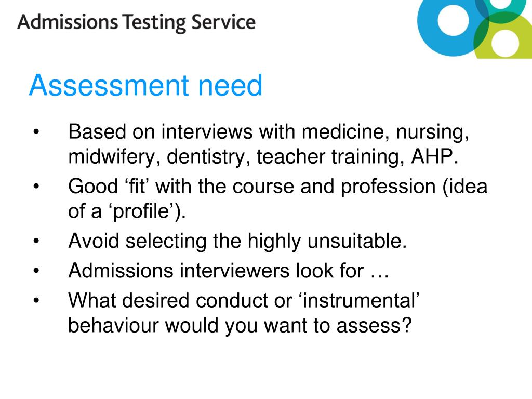
Task: Click the text 'Based on interviews with medicine, nursing'
Action: pyautogui.click(x=269, y=132)
